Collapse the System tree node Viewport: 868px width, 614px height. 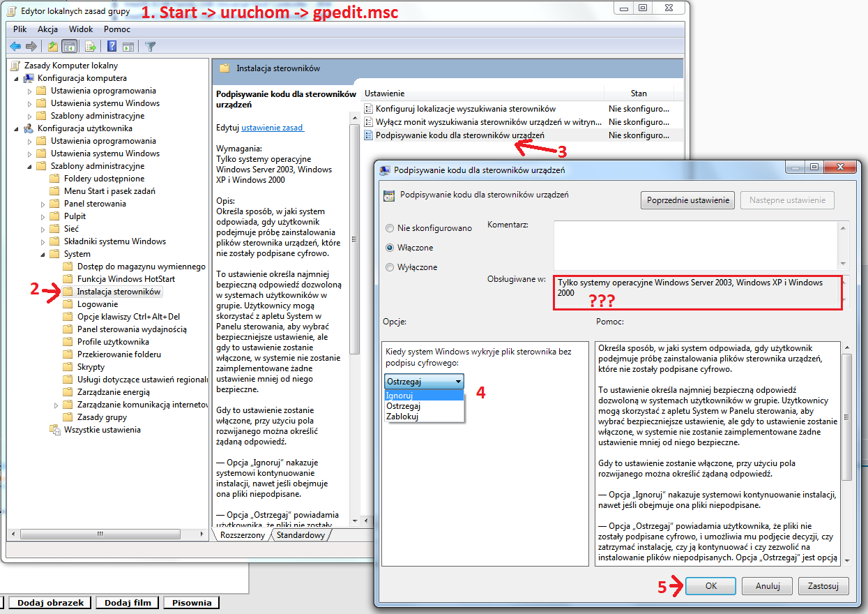43,254
